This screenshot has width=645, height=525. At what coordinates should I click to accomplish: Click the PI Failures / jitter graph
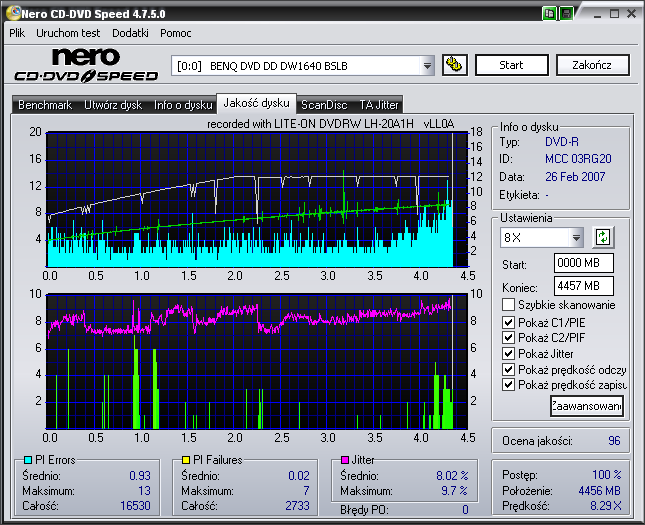pos(257,361)
